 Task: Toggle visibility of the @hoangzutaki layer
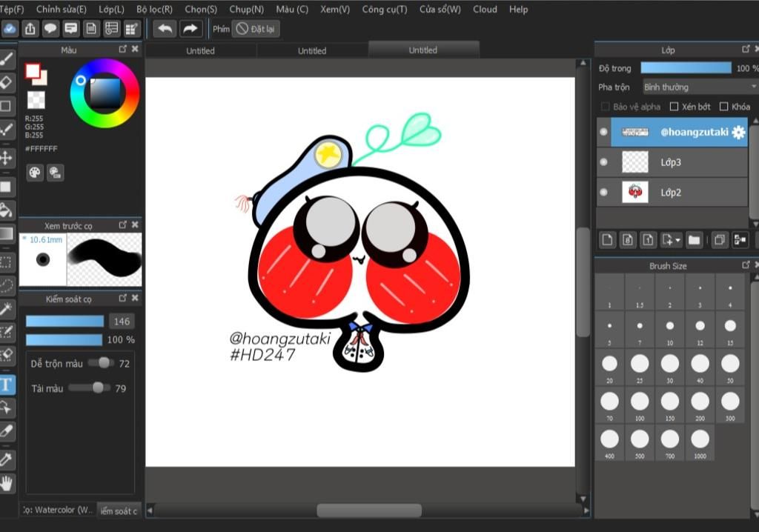[603, 132]
